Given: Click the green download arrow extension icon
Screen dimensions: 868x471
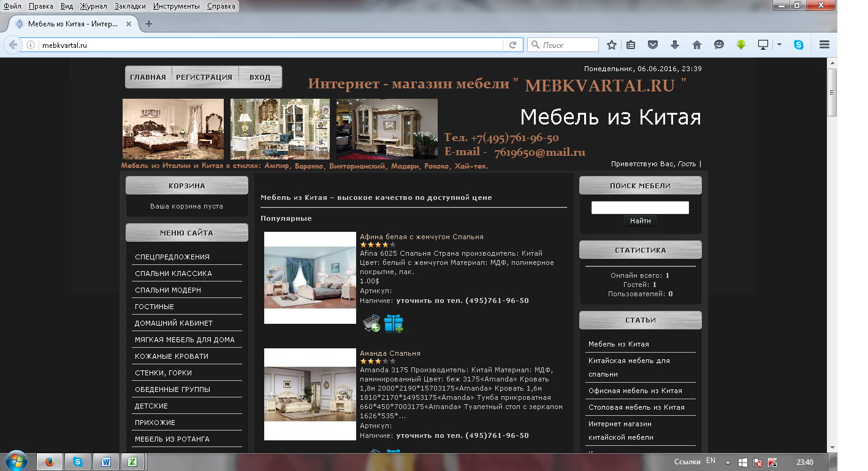Looking at the screenshot, I should coord(741,45).
